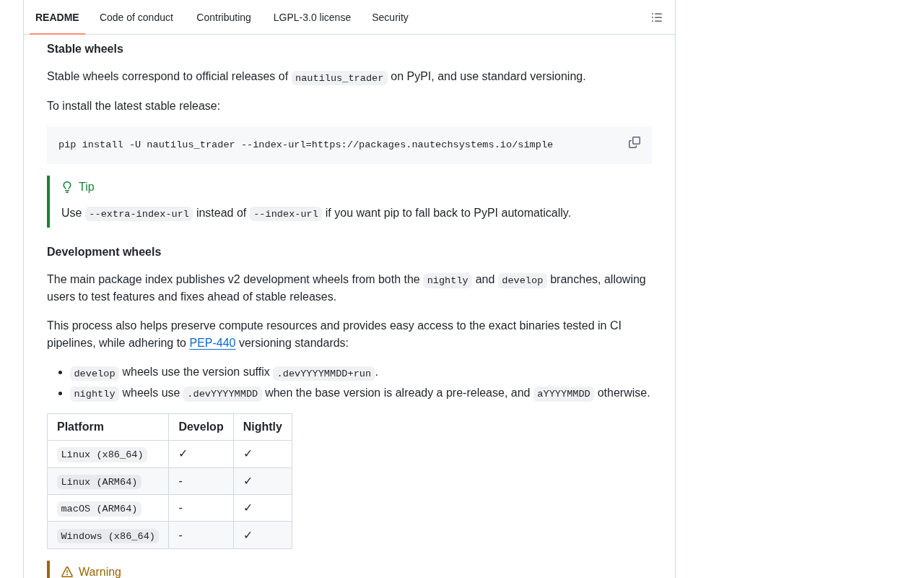The height and width of the screenshot is (578, 924).
Task: Click the Stable wheels heading
Action: [x=85, y=49]
